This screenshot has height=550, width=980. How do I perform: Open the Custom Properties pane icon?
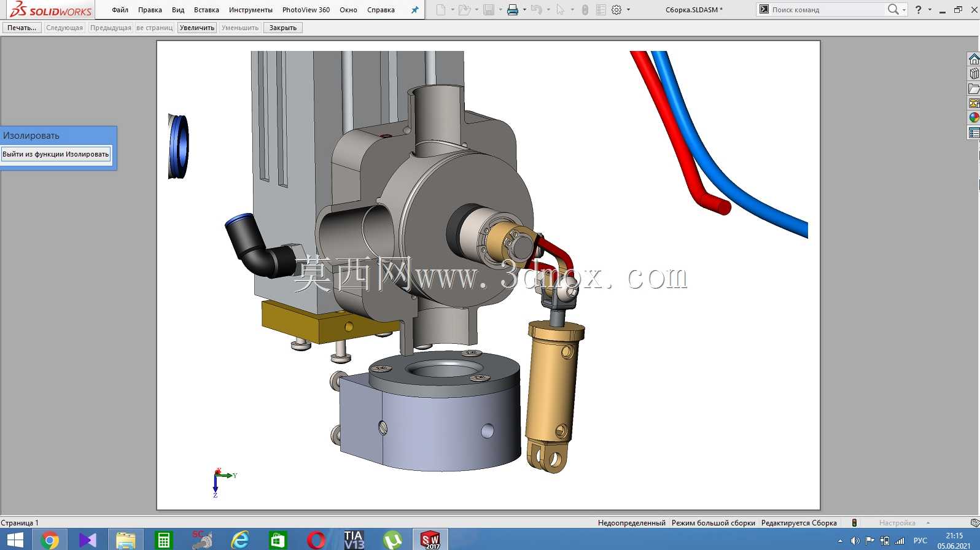click(974, 133)
